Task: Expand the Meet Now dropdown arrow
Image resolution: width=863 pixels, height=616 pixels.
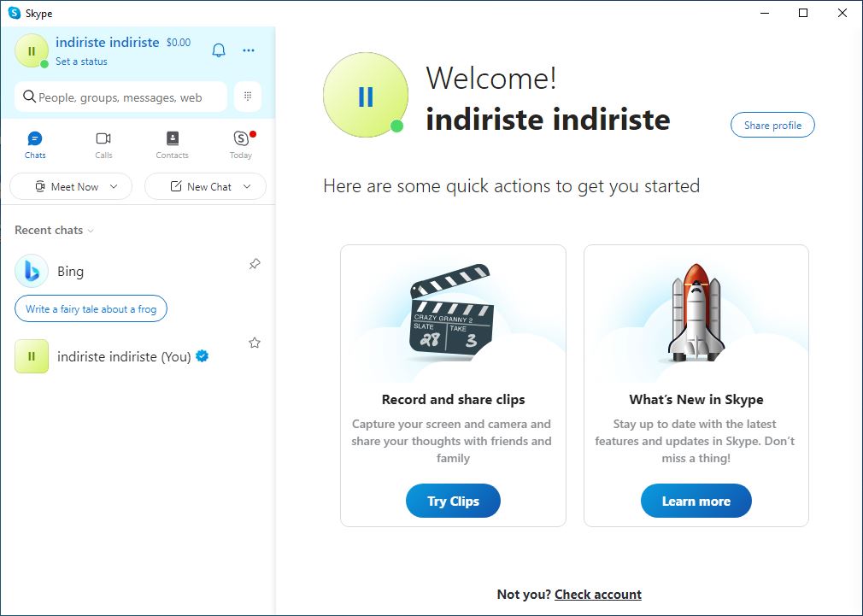Action: click(x=114, y=186)
